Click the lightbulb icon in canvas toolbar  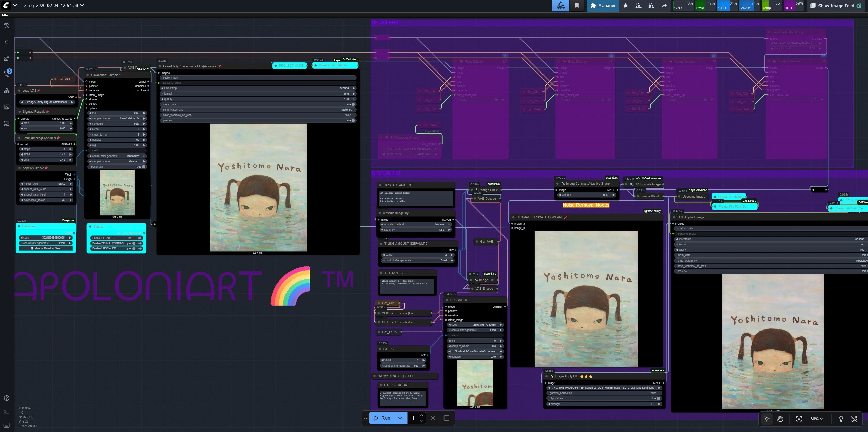841,419
